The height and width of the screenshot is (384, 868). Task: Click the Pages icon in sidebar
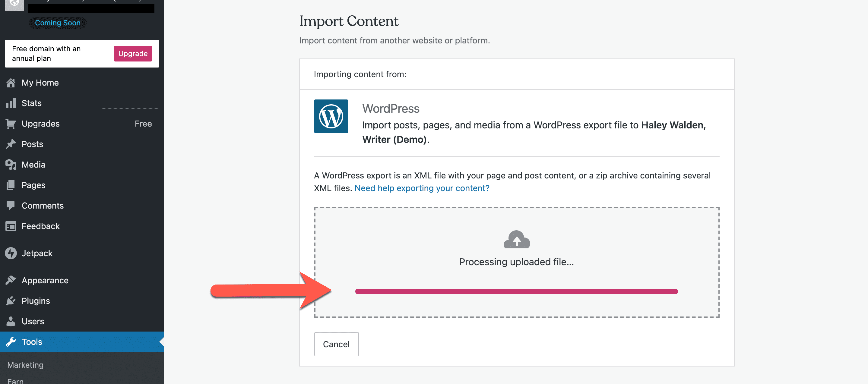click(x=11, y=185)
